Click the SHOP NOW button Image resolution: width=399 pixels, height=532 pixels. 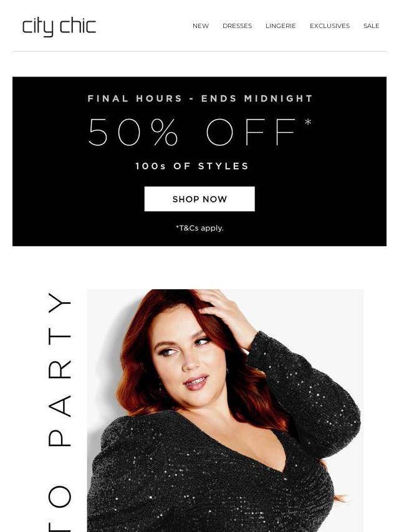(199, 199)
